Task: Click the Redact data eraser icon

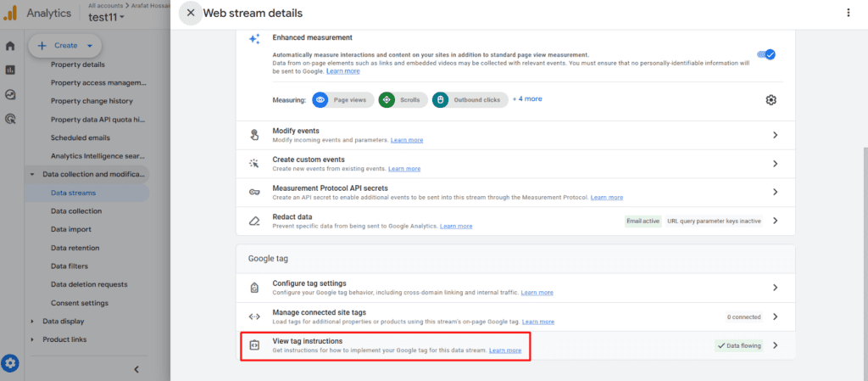Action: coord(254,221)
